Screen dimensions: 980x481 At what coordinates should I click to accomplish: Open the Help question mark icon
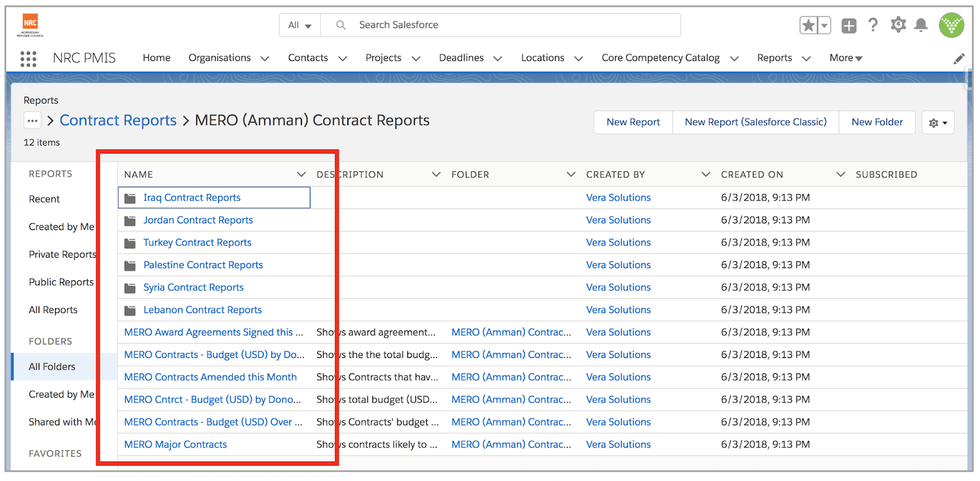click(x=873, y=25)
